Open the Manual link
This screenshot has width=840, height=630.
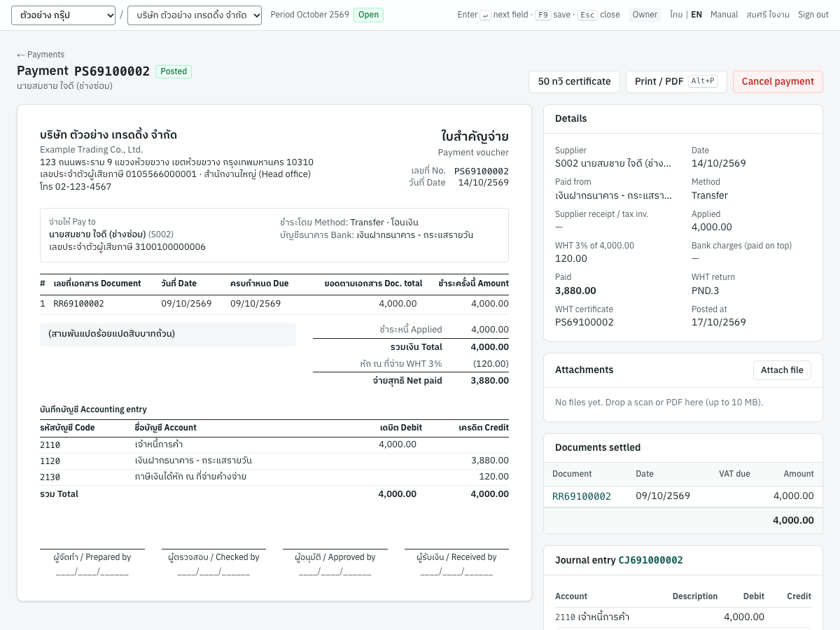(724, 15)
